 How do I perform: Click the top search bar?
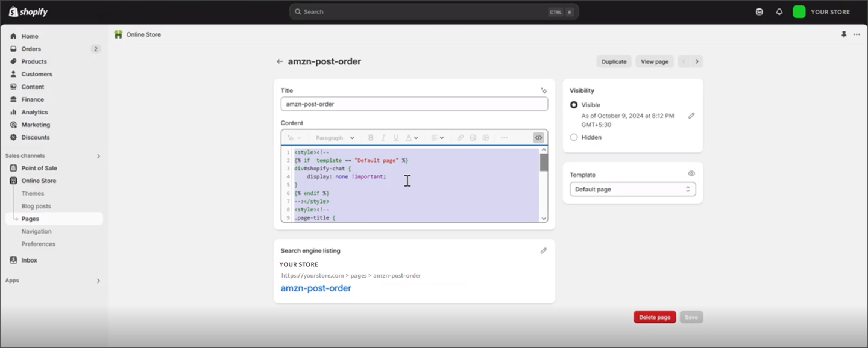tap(434, 11)
